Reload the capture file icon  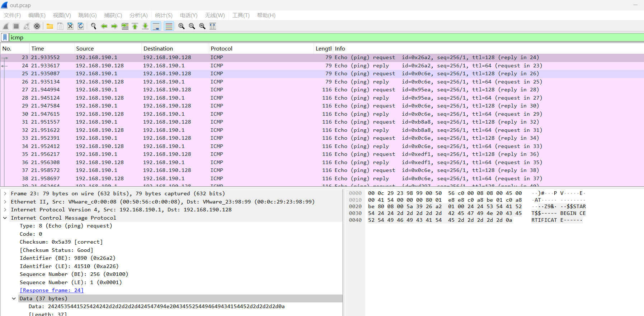(81, 26)
